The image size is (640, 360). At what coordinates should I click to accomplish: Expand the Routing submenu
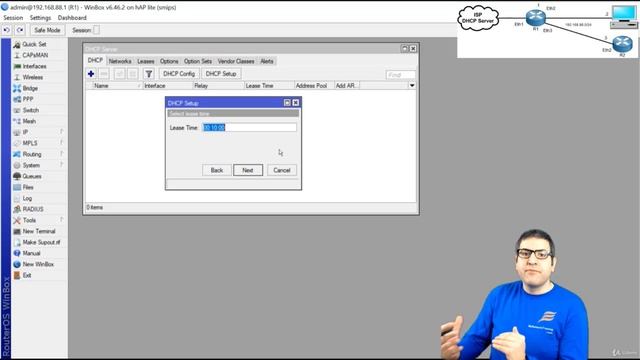(32, 154)
